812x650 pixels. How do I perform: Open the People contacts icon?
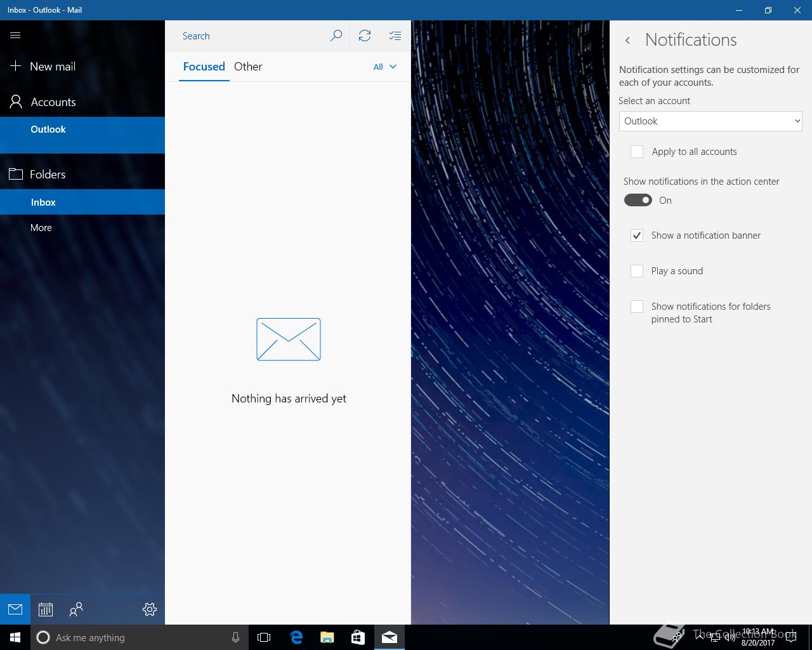click(x=76, y=609)
